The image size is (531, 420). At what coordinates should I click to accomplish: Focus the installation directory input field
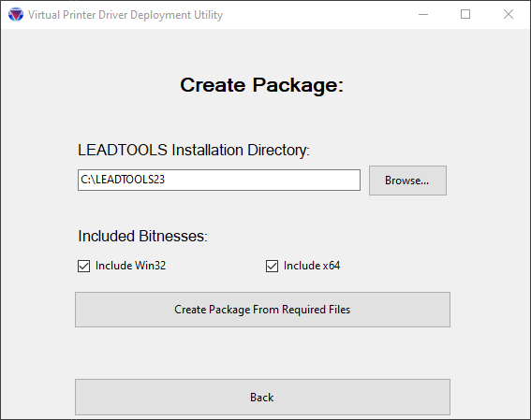point(219,180)
